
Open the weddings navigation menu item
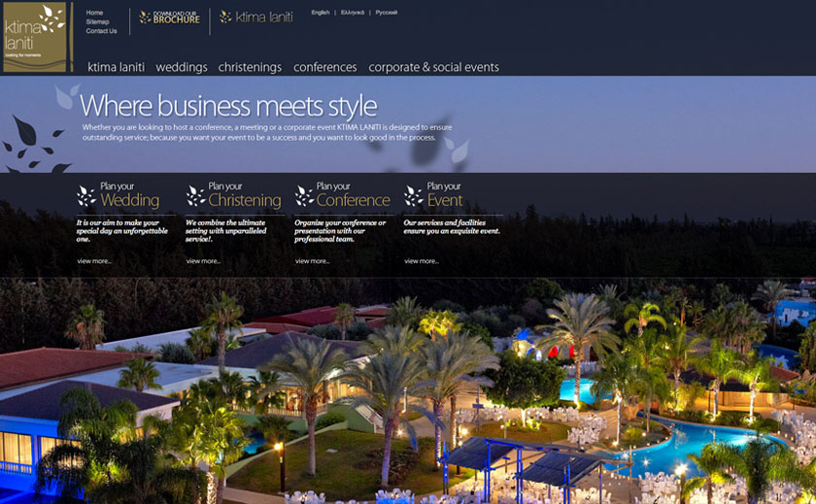(x=182, y=67)
